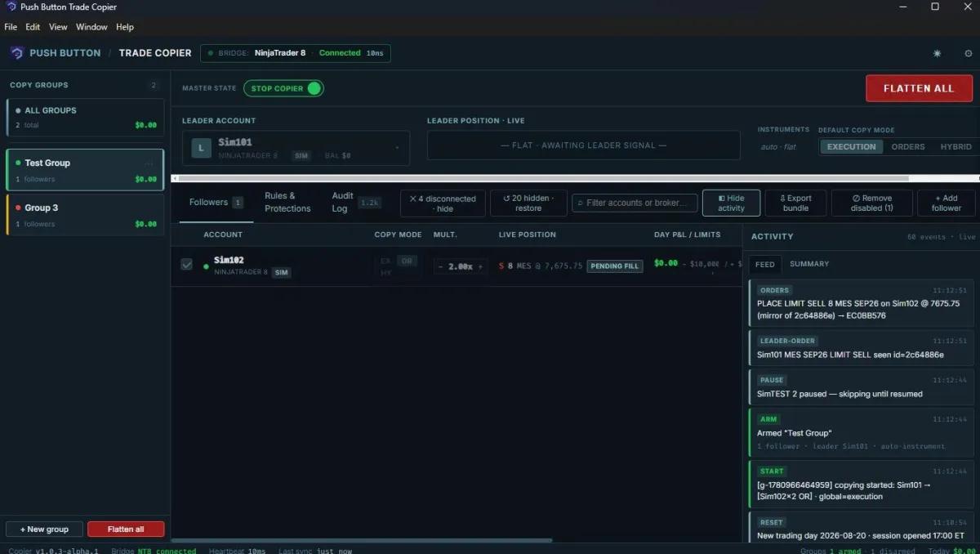The width and height of the screenshot is (980, 554).
Task: Click the plus sign on the 2.00x multiplier
Action: (x=480, y=266)
